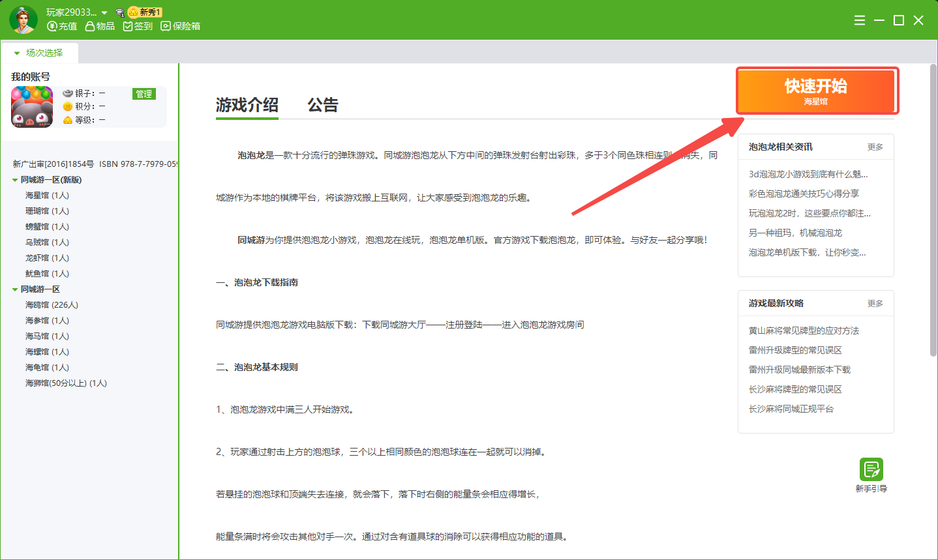938x560 pixels.
Task: Click the player avatar portrait
Action: click(x=23, y=20)
